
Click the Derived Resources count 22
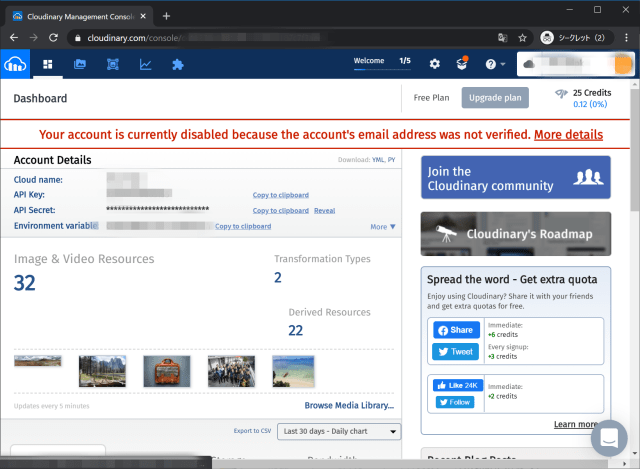coord(296,330)
